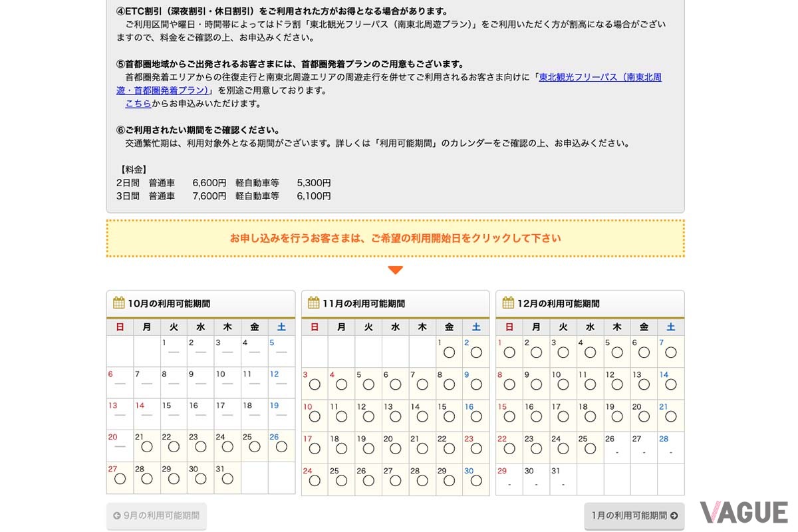This screenshot has width=798, height=532.
Task: Pick December 4 start date
Action: pyautogui.click(x=590, y=352)
